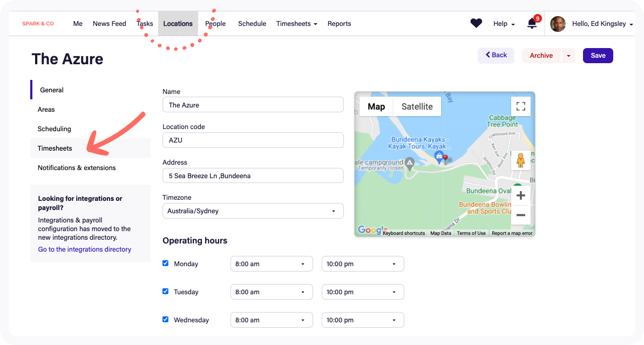The height and width of the screenshot is (345, 644).
Task: Toggle the Tuesday operating hours checkbox
Action: click(166, 292)
